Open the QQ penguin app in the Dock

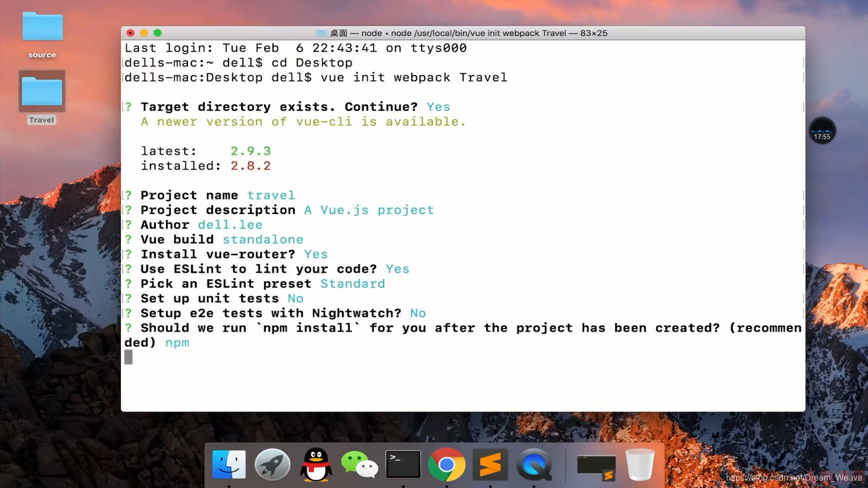tap(316, 464)
